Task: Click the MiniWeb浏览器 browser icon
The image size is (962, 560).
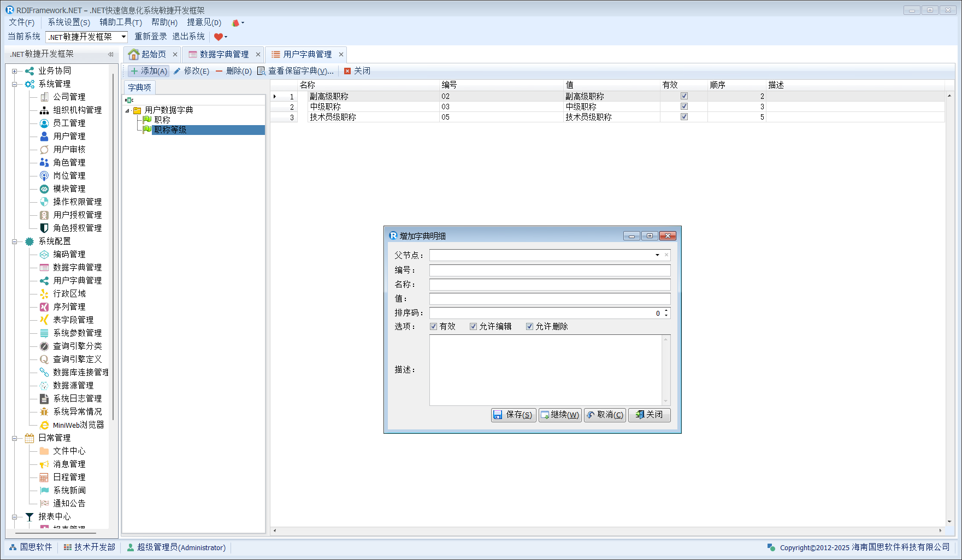Action: (44, 425)
